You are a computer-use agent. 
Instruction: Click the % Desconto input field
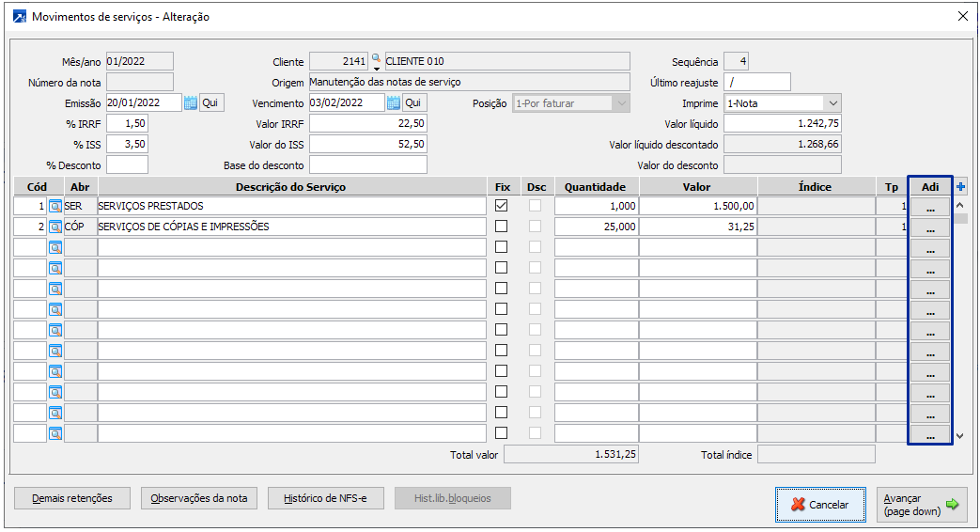(128, 165)
